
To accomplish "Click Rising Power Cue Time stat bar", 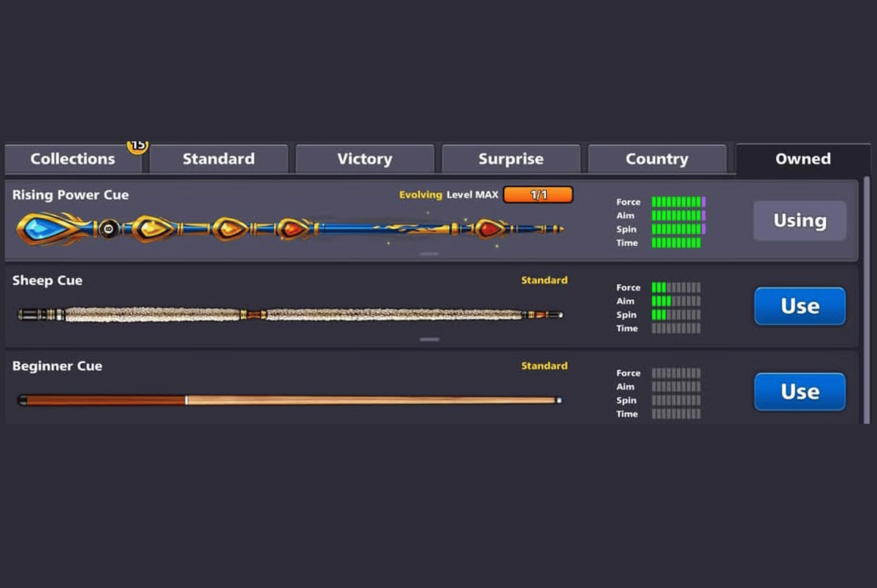I will pos(676,243).
